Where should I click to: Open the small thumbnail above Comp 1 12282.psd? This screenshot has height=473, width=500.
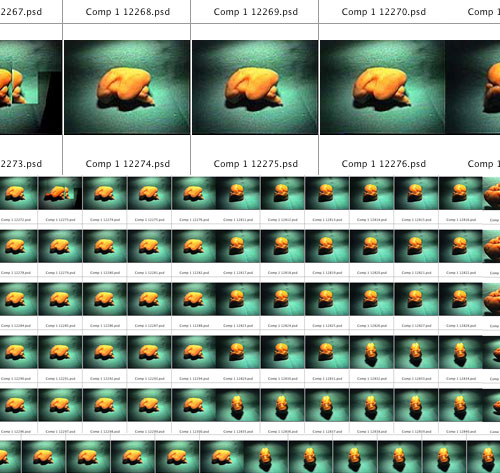click(x=194, y=246)
